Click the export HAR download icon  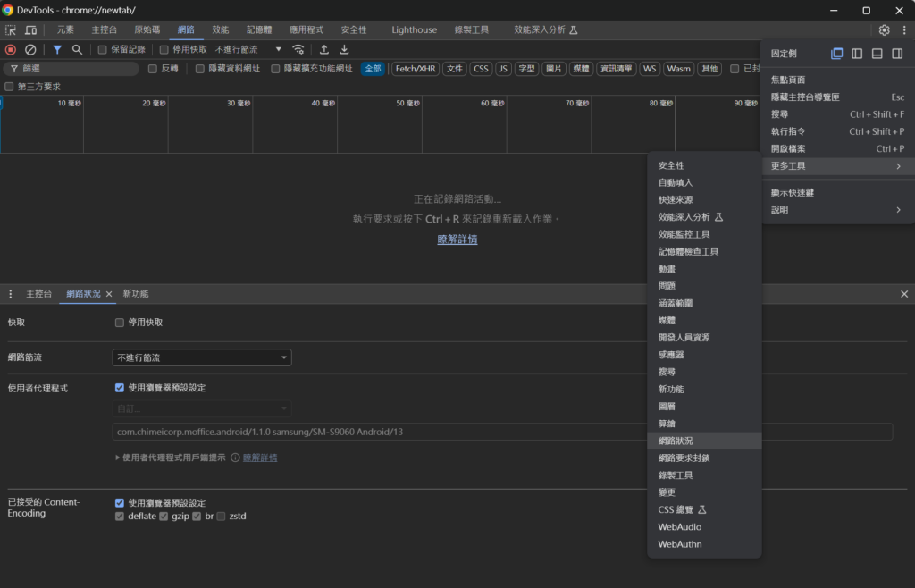pos(344,49)
